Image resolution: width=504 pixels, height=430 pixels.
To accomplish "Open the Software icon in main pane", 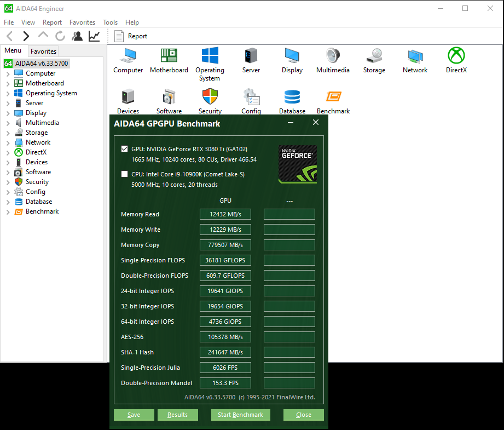I will 169,96.
